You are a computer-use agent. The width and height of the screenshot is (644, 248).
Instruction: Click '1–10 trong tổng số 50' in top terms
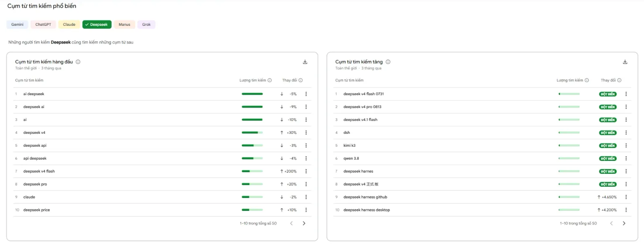(x=258, y=223)
